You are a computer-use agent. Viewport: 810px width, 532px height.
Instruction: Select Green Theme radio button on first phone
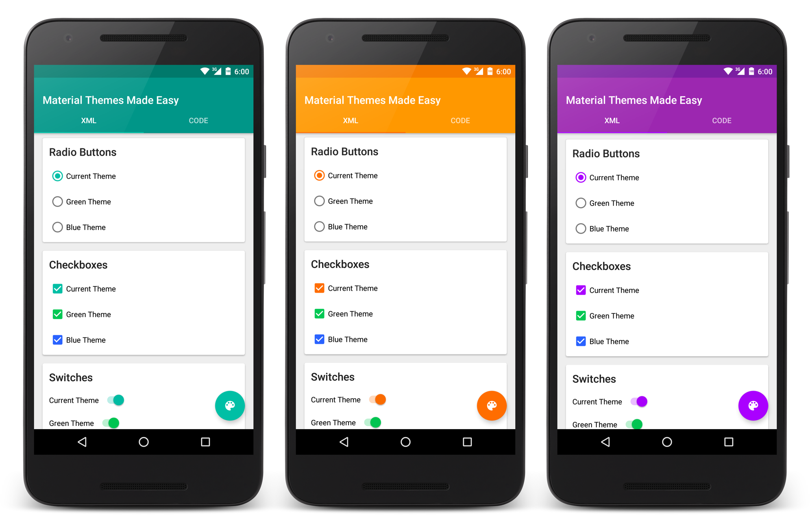click(x=58, y=201)
